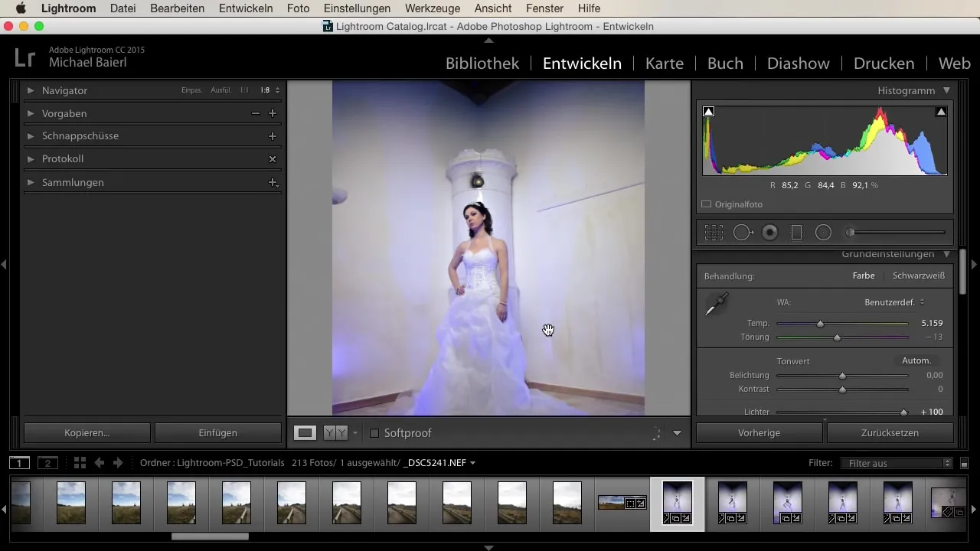Set treatment to Farbe
The image size is (980, 551).
[864, 276]
